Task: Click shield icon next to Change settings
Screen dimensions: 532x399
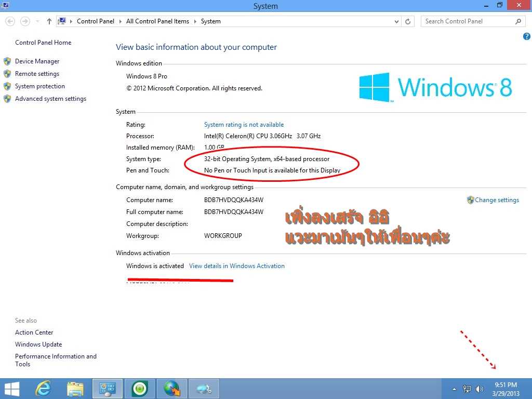Action: pos(470,200)
